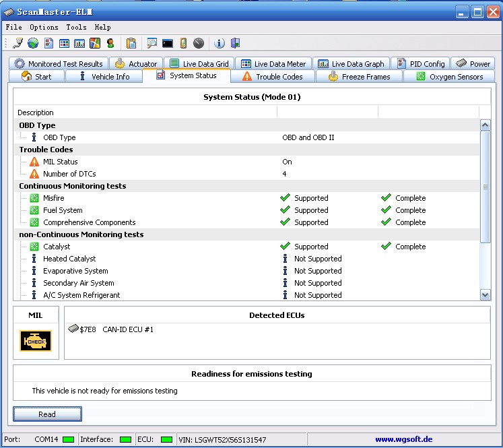Click the blue info toolbar icon
Screen dimensions: 503x448
pos(220,43)
